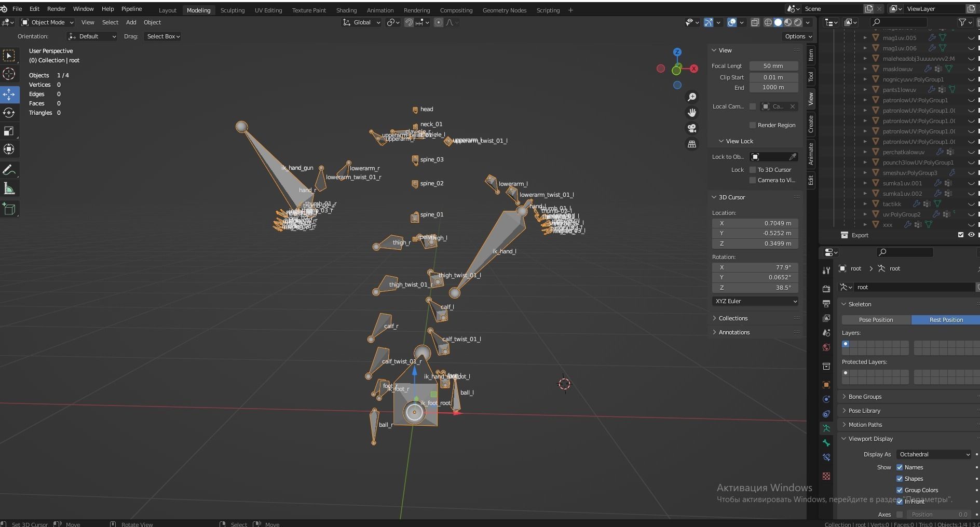Image resolution: width=980 pixels, height=527 pixels.
Task: Expand the Bone Groups panel
Action: point(865,397)
